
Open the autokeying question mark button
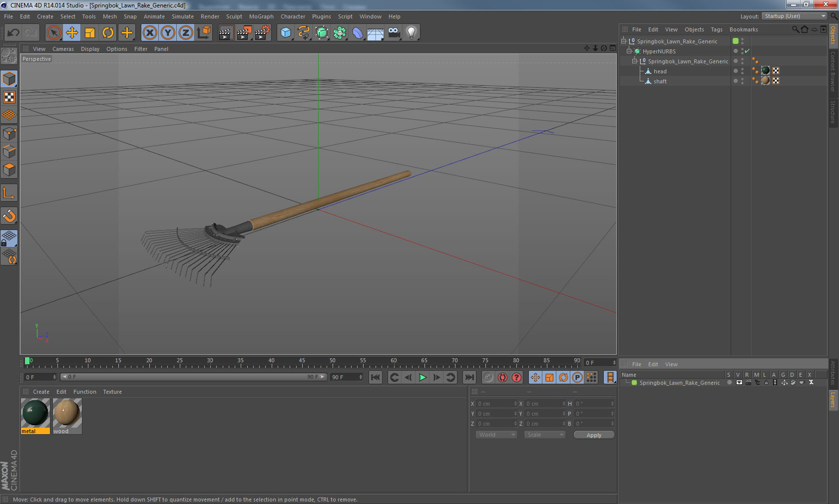(x=516, y=377)
